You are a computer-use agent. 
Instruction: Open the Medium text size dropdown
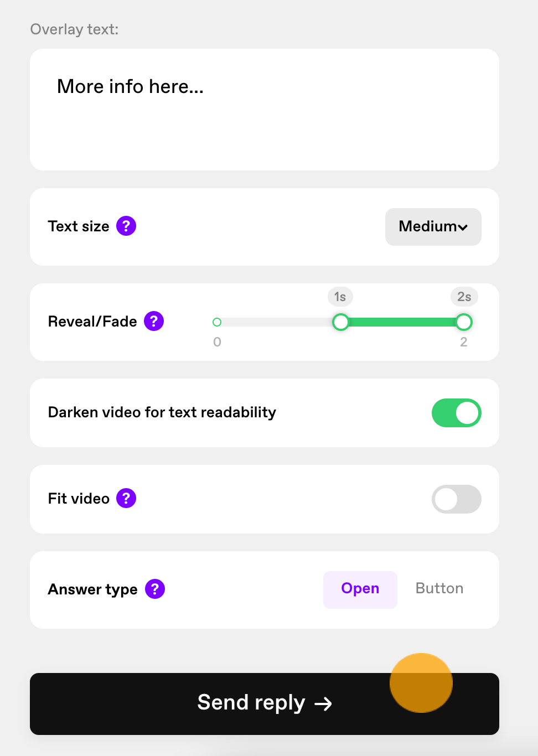pyautogui.click(x=433, y=227)
